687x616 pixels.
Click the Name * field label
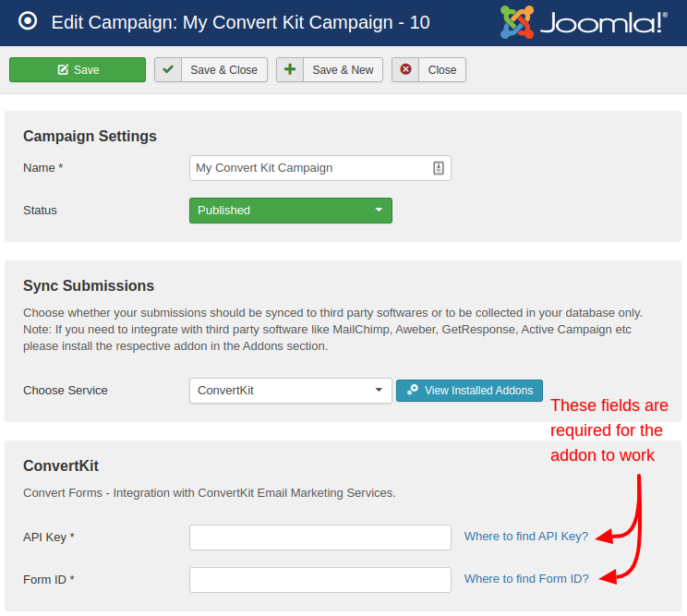click(42, 168)
